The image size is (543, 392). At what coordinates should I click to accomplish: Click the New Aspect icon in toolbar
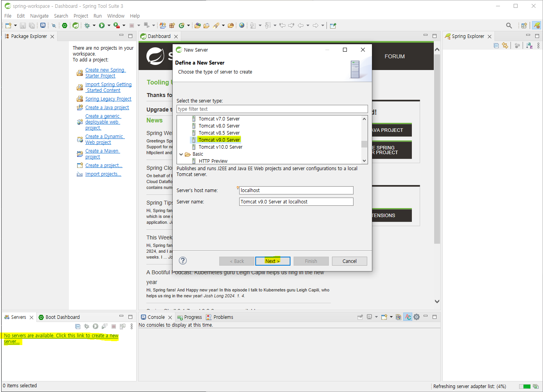[x=163, y=25]
